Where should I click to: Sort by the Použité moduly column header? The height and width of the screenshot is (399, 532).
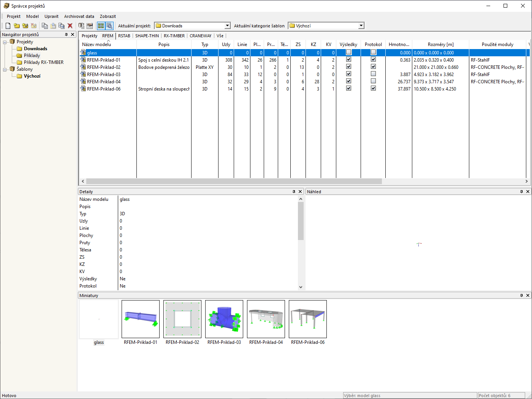498,45
